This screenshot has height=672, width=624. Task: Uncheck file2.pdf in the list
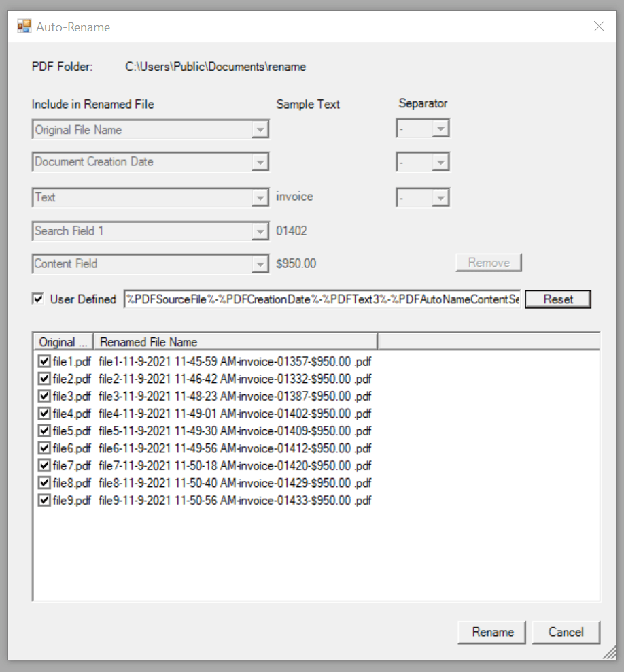pyautogui.click(x=44, y=378)
